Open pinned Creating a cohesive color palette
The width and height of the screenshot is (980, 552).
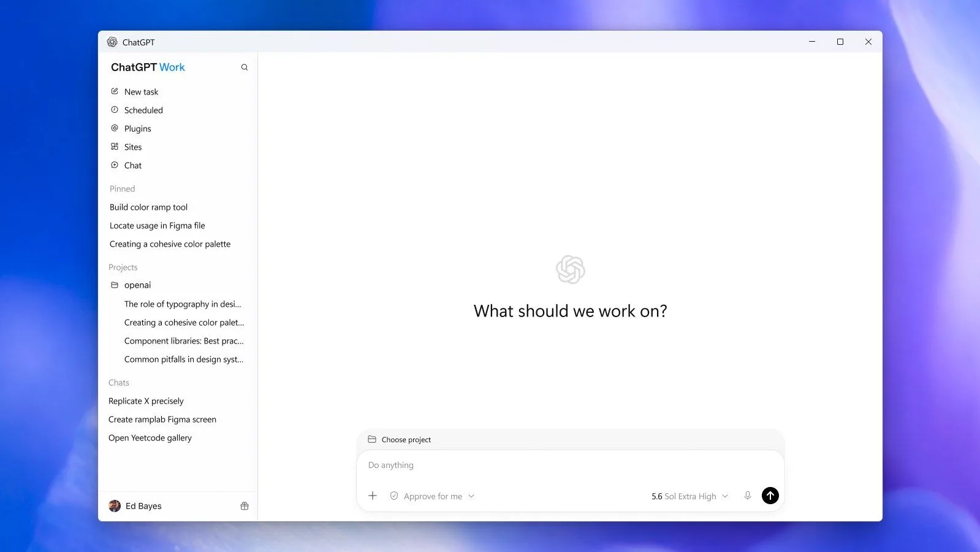coord(170,244)
